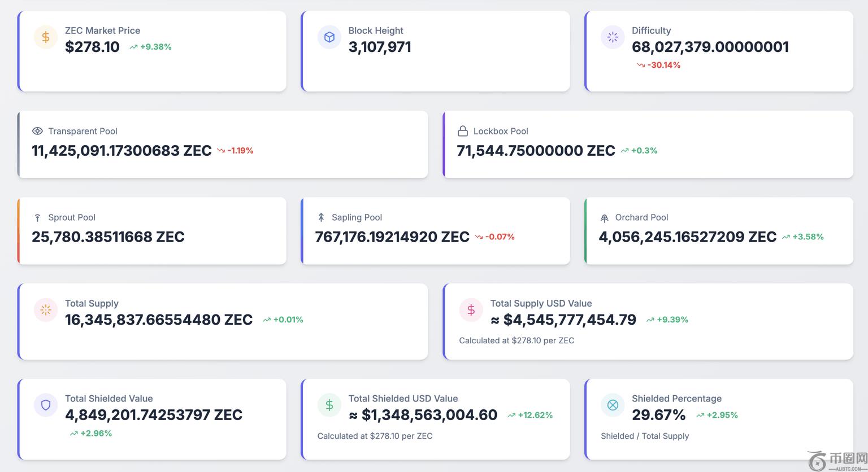Click the Sapling Pool tree icon
The width and height of the screenshot is (868, 472).
pos(321,217)
